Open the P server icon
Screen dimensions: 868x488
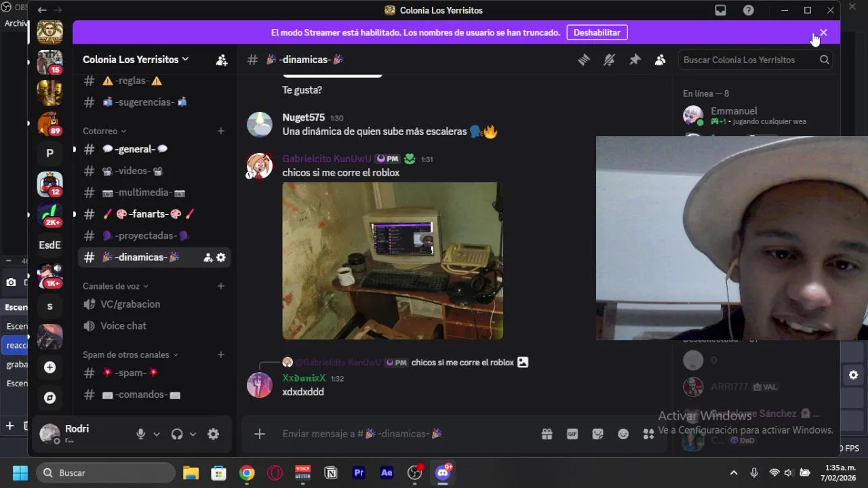click(50, 154)
